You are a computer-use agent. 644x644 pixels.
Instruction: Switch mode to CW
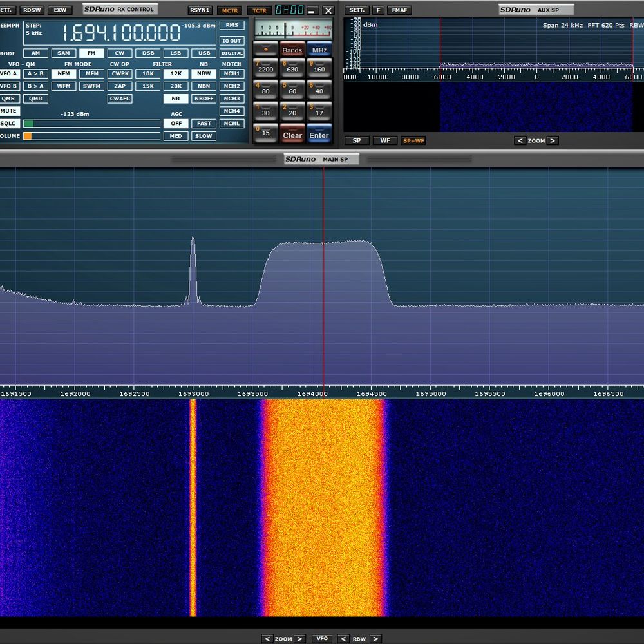coord(120,53)
